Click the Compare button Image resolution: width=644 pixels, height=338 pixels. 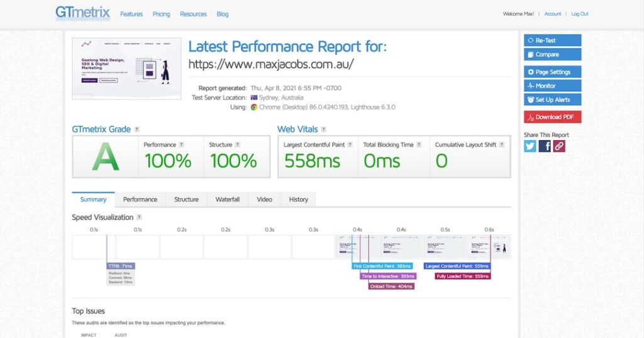[x=552, y=54]
